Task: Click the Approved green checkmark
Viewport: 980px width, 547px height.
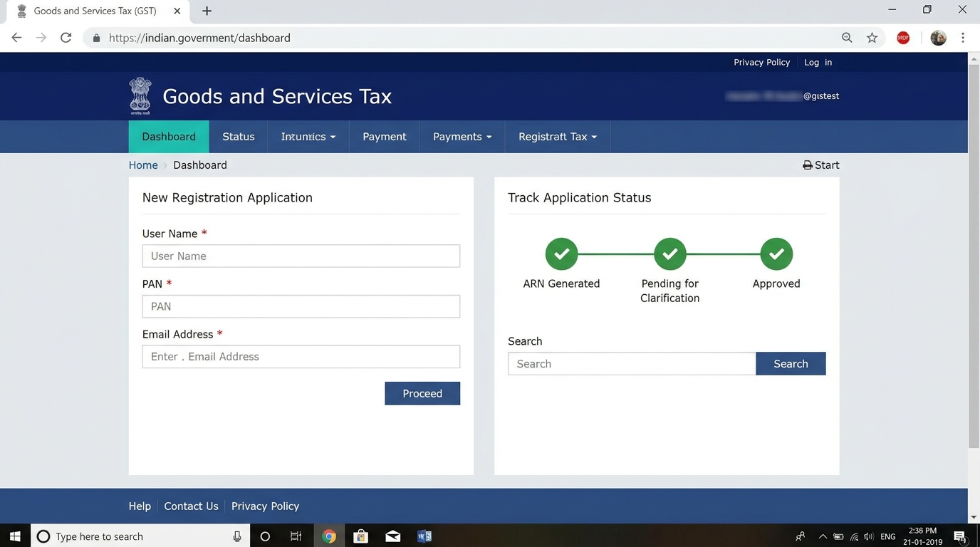Action: (776, 254)
